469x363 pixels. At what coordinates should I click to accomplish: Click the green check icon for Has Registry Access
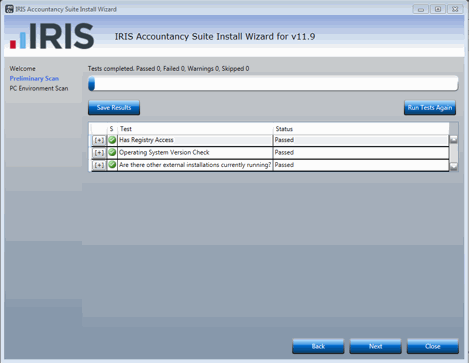(112, 140)
